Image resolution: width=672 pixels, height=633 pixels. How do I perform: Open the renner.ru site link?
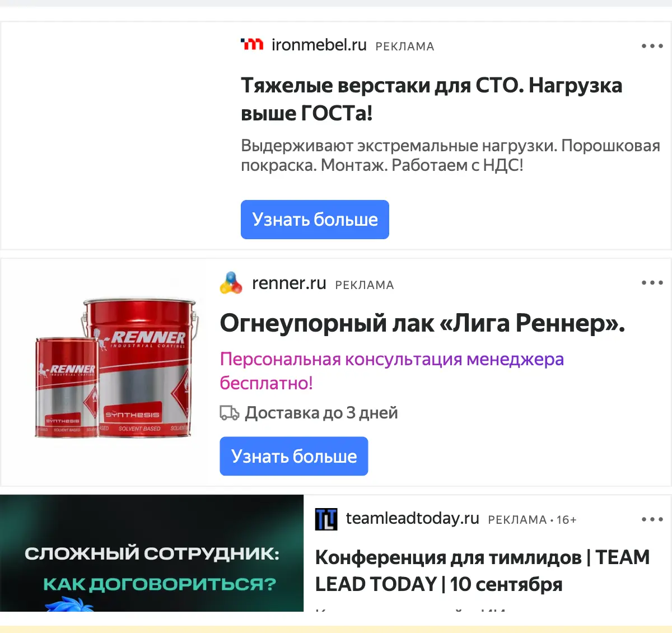(289, 283)
